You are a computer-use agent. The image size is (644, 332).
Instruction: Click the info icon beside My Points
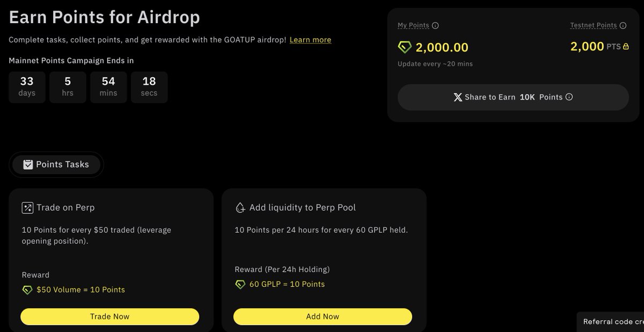[x=435, y=25]
